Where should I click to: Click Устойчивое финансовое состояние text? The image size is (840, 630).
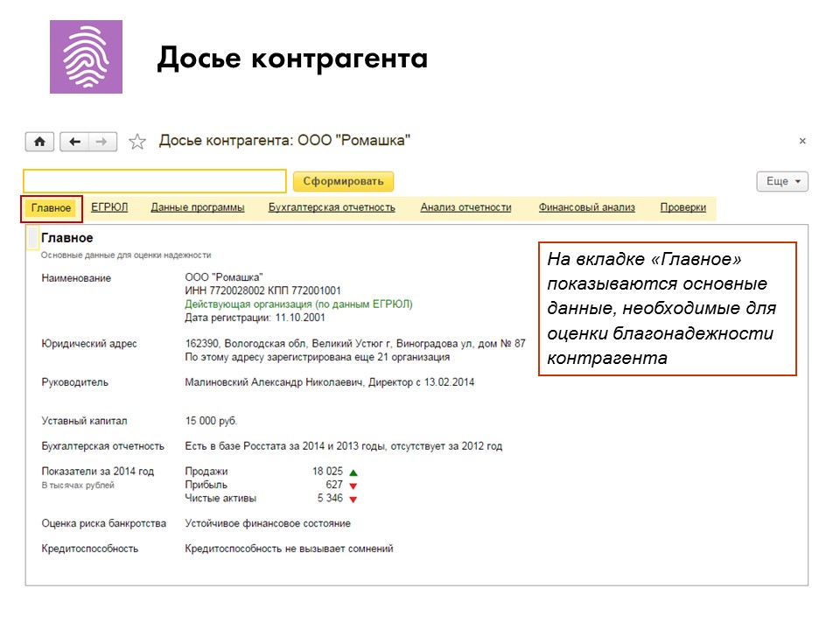pos(268,523)
